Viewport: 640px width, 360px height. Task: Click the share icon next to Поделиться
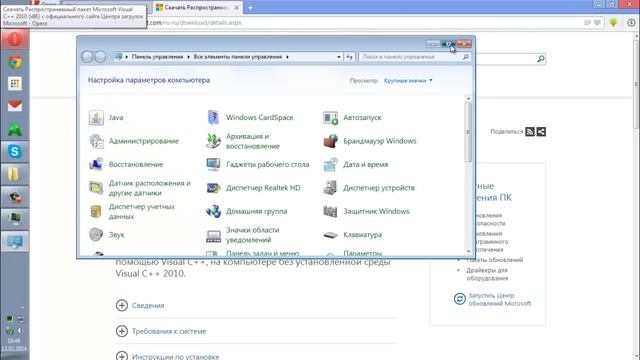[541, 131]
